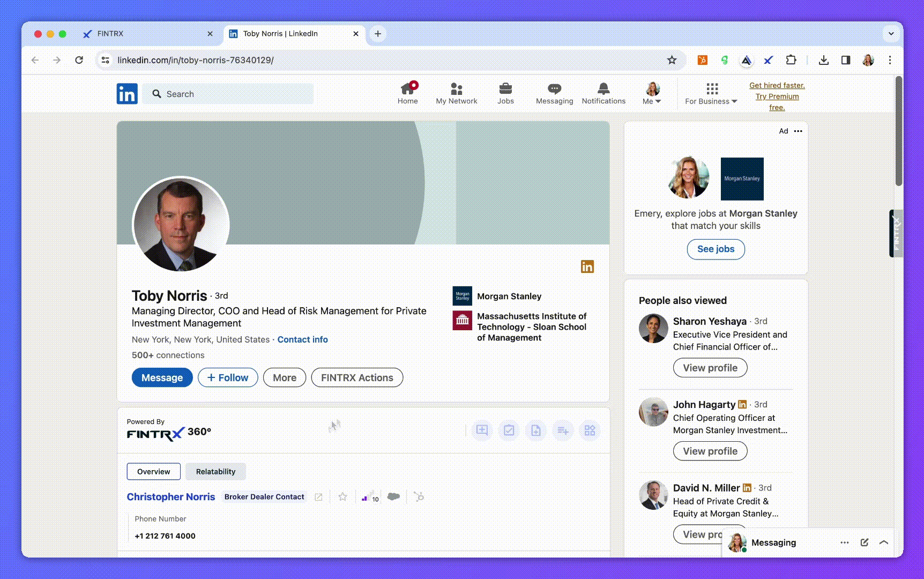
Task: Open FINTRX widgets grid icon
Action: point(590,430)
